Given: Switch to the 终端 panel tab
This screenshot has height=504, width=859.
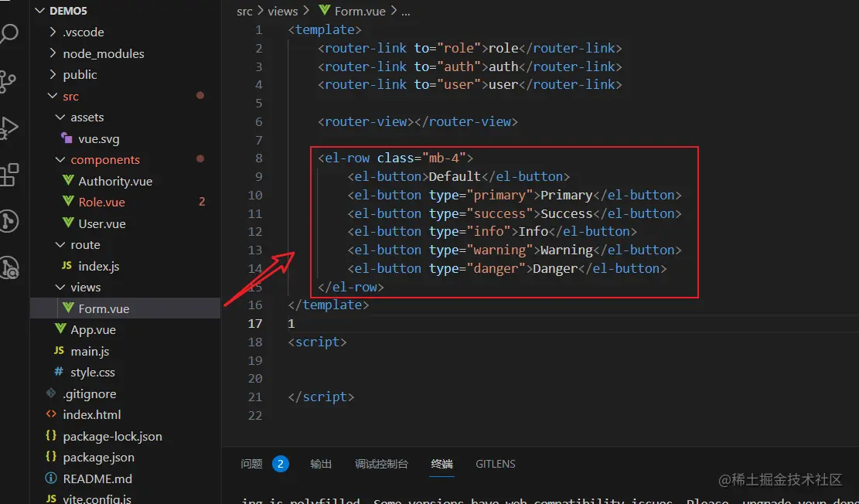Looking at the screenshot, I should (x=441, y=464).
